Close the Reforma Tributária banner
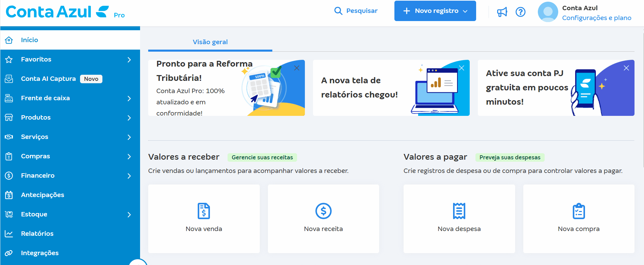Screen dimensions: 644x265 pos(297,68)
